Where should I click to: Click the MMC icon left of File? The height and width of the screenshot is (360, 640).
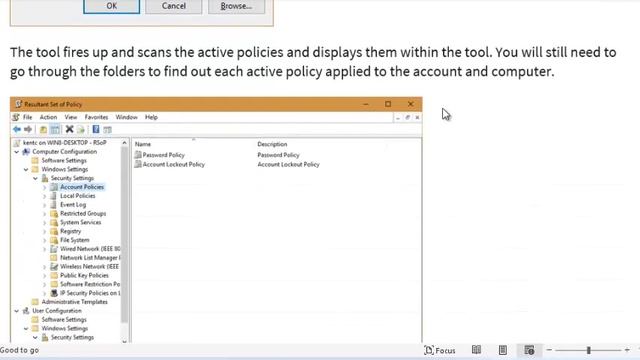[x=16, y=117]
